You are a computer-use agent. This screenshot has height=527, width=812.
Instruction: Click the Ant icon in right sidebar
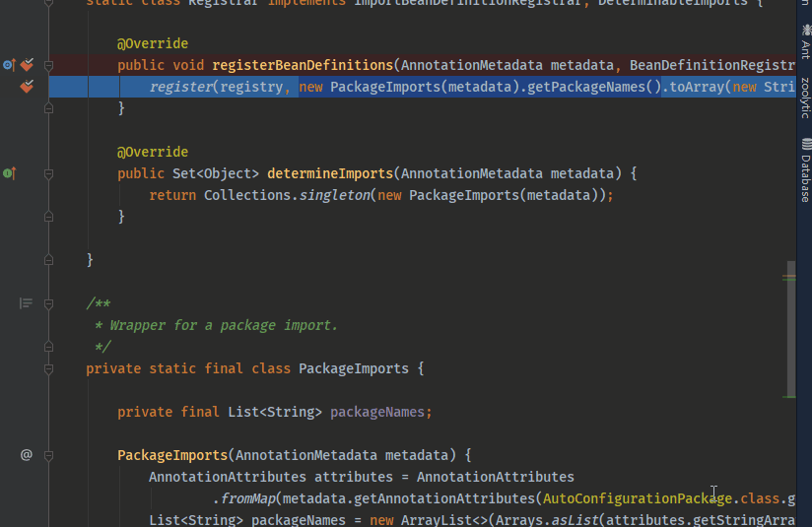(806, 31)
